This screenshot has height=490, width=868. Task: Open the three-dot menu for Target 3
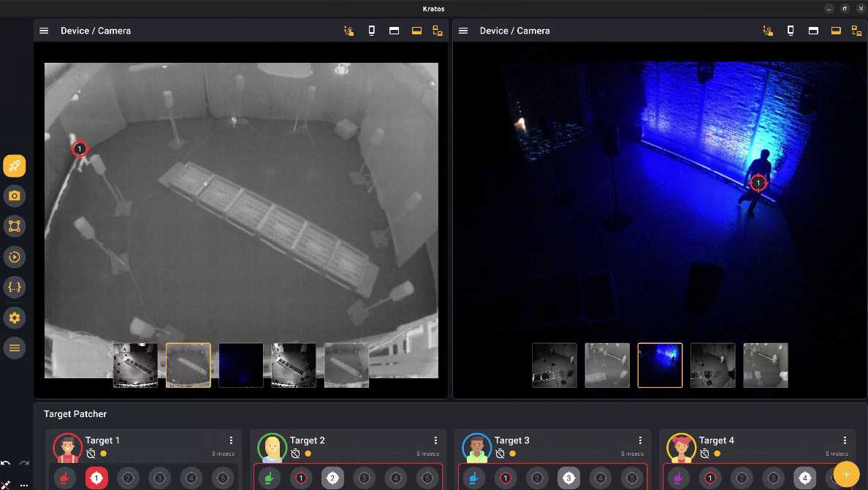640,440
